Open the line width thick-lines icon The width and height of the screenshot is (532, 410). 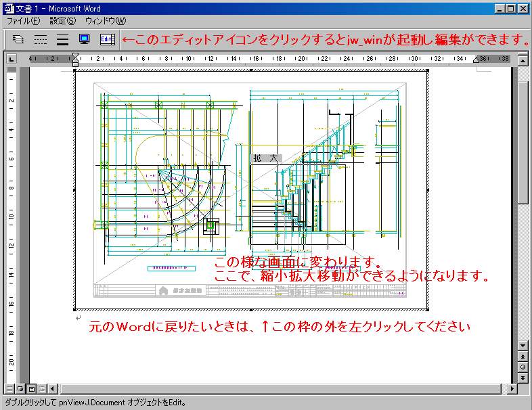[62, 40]
